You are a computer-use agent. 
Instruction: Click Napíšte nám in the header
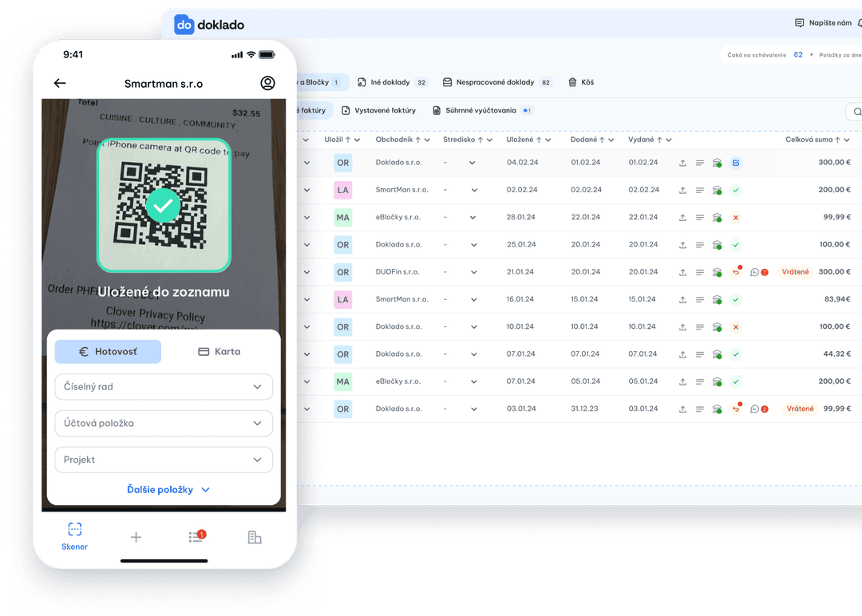pos(823,23)
